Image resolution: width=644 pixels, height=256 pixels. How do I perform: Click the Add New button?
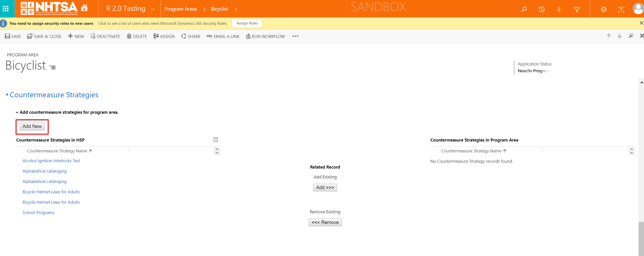point(32,126)
